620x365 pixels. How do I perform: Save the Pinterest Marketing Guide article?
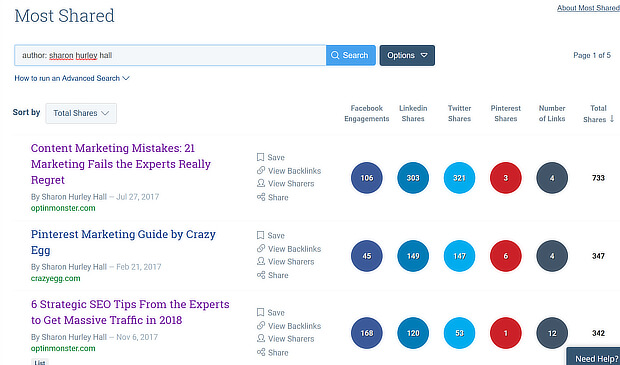tap(270, 235)
